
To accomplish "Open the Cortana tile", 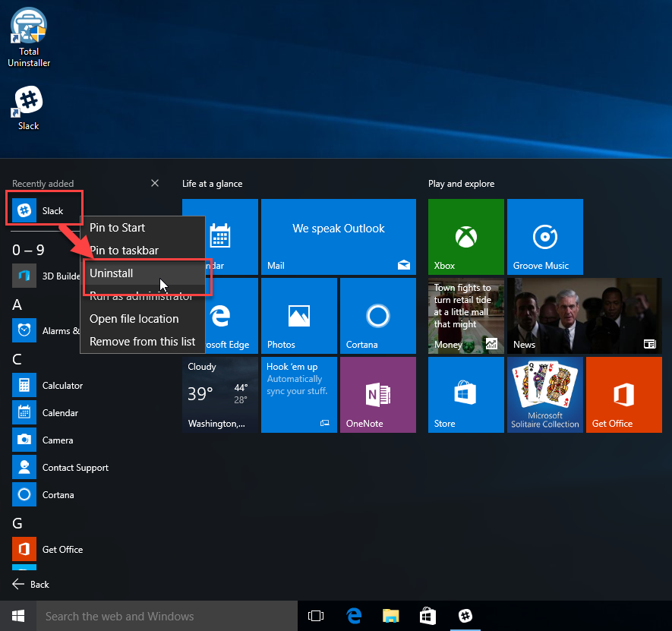I will click(x=378, y=316).
